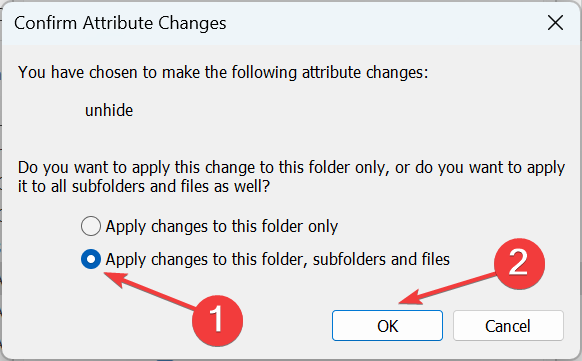582x361 pixels.
Task: Click the 'it to all subfolders and files as well?' line
Action: [x=144, y=186]
